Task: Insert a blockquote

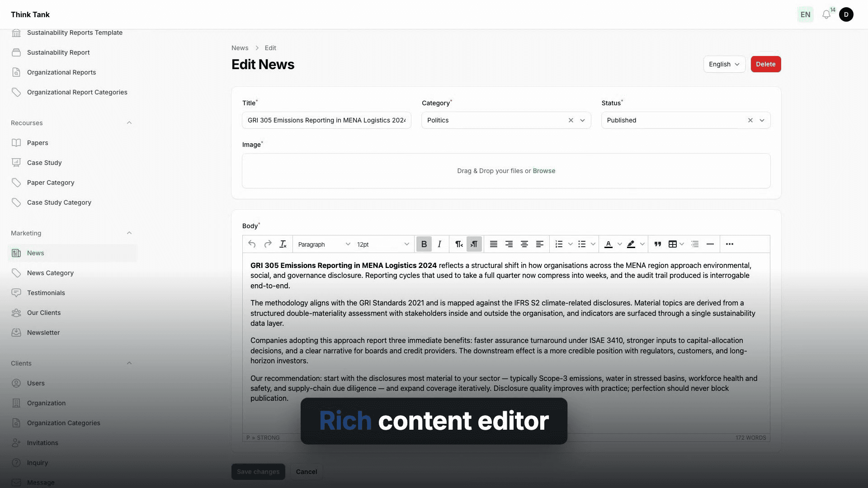Action: 658,244
